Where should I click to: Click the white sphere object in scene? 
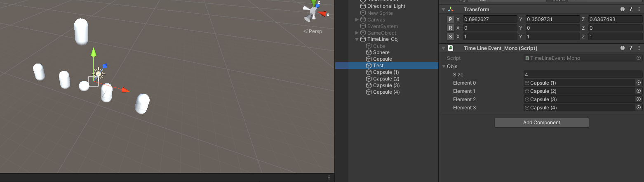[x=84, y=86]
